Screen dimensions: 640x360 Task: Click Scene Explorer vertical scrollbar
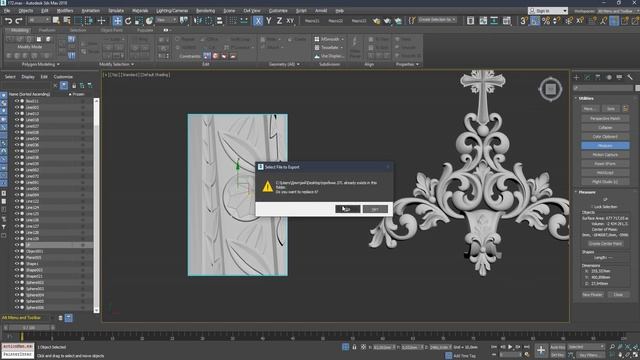pos(96,205)
